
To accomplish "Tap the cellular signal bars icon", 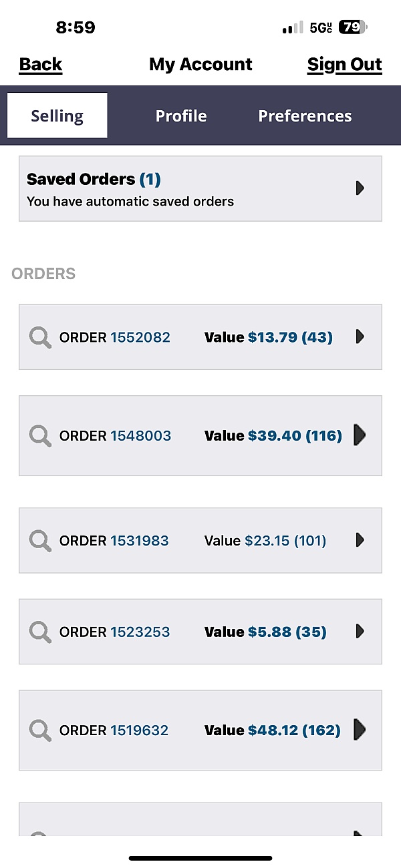I will tap(293, 28).
